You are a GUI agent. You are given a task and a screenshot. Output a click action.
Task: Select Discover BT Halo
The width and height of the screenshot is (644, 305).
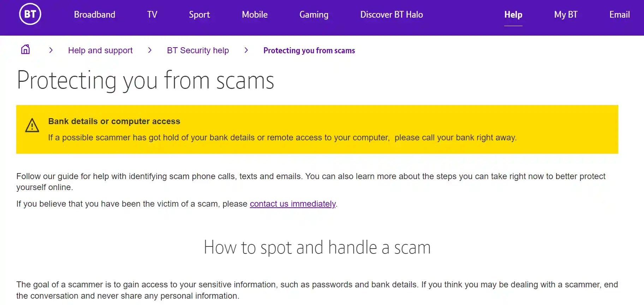click(392, 15)
